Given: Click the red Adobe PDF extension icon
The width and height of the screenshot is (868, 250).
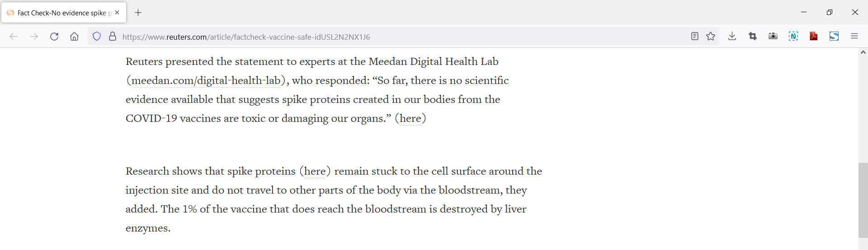Looking at the screenshot, I should 814,37.
